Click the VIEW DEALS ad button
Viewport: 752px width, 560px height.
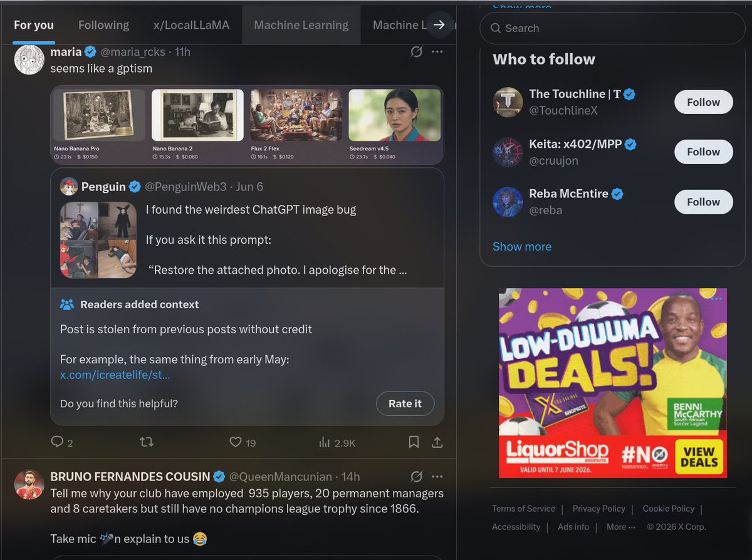(699, 457)
